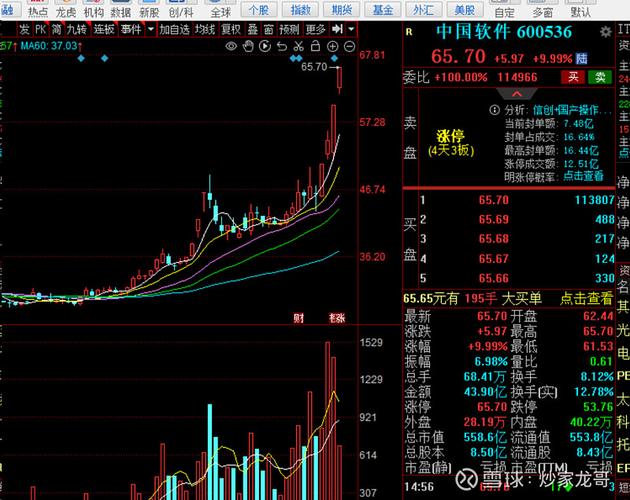Viewport: 630px width, 500px height.
Task: Open the gear settings icon beside 600536
Action: click(x=605, y=32)
